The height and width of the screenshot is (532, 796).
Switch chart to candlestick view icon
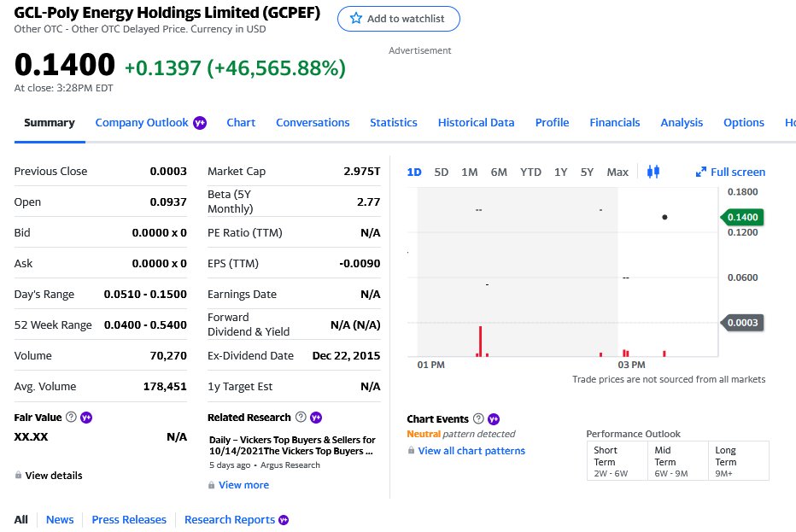[x=653, y=172]
